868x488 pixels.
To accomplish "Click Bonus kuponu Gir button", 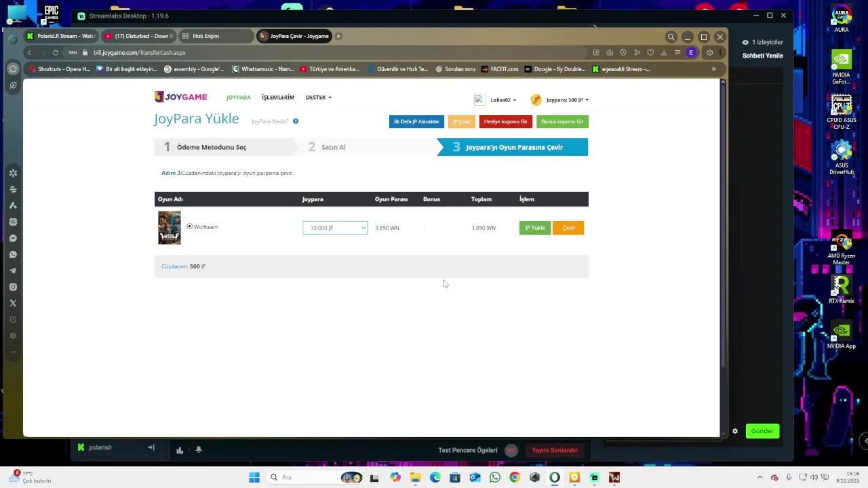I will [562, 121].
